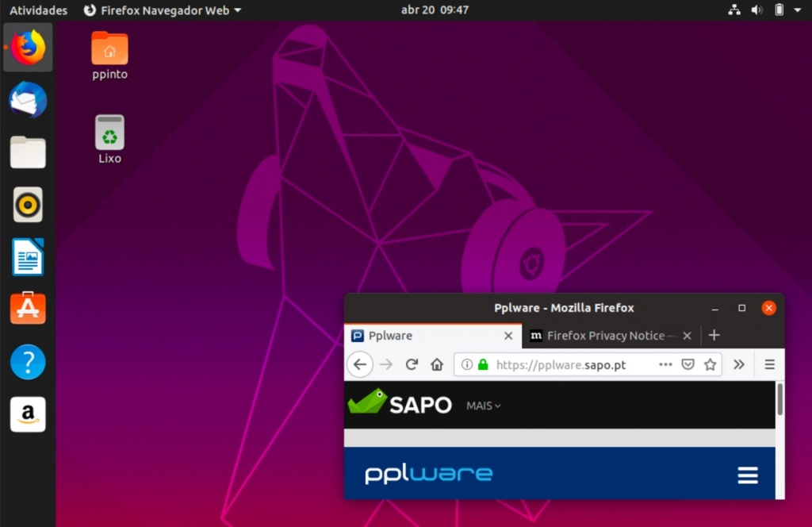Viewport: 812px width, 527px height.
Task: Close the Firefox Privacy Notice tab
Action: pyautogui.click(x=688, y=336)
